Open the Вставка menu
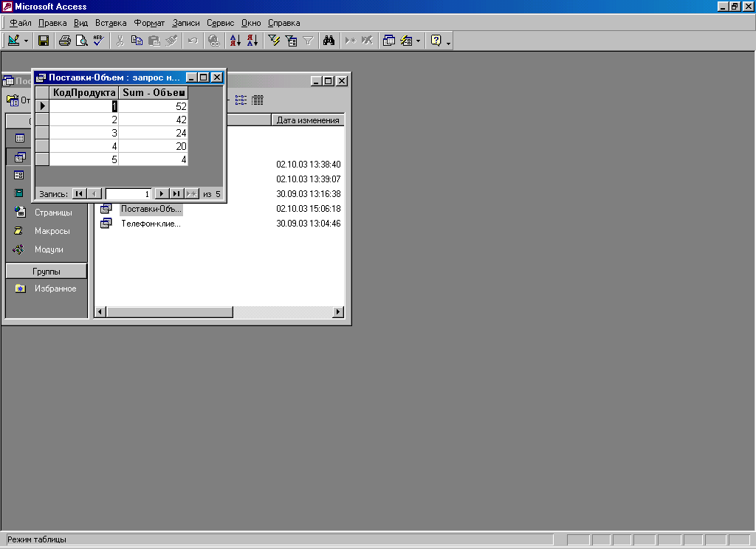756x549 pixels. [111, 23]
